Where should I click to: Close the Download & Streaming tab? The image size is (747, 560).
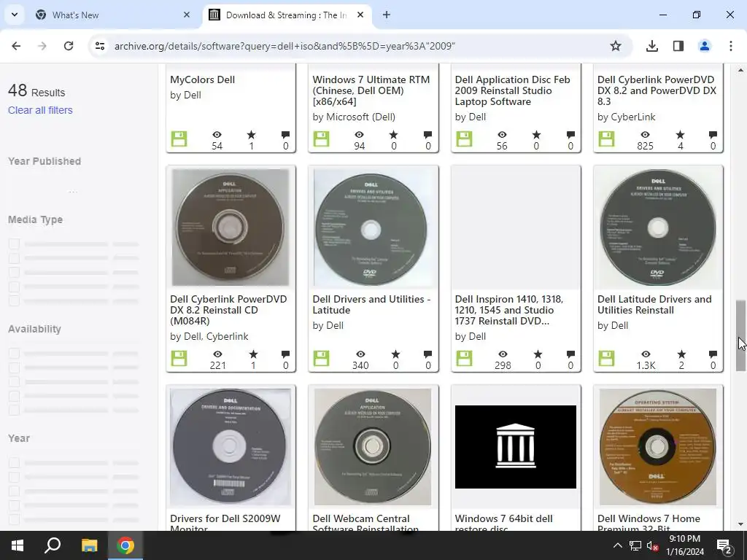(x=360, y=15)
